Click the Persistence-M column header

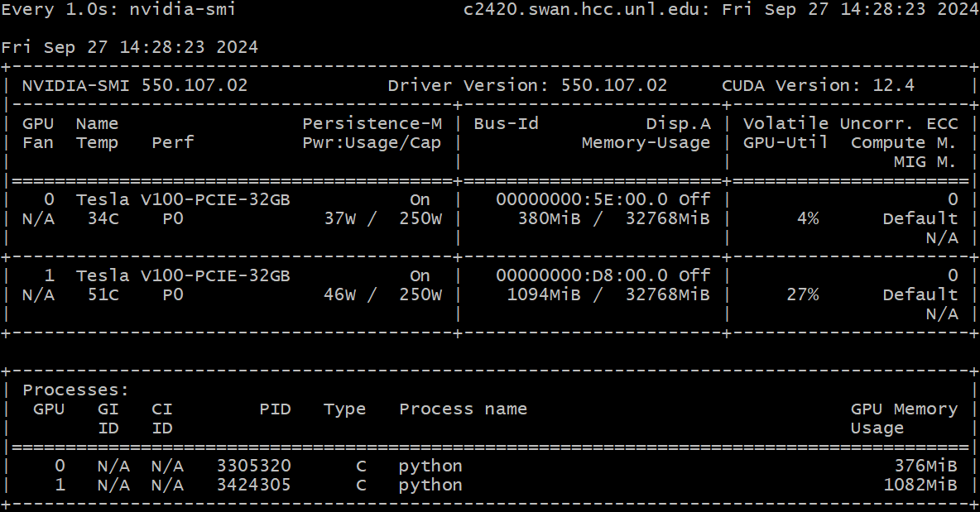pos(372,123)
